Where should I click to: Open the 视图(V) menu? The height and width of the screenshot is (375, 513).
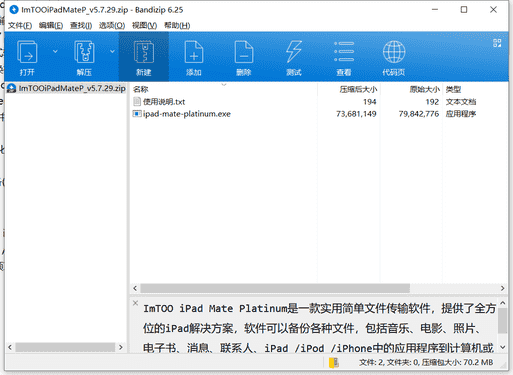coord(144,25)
